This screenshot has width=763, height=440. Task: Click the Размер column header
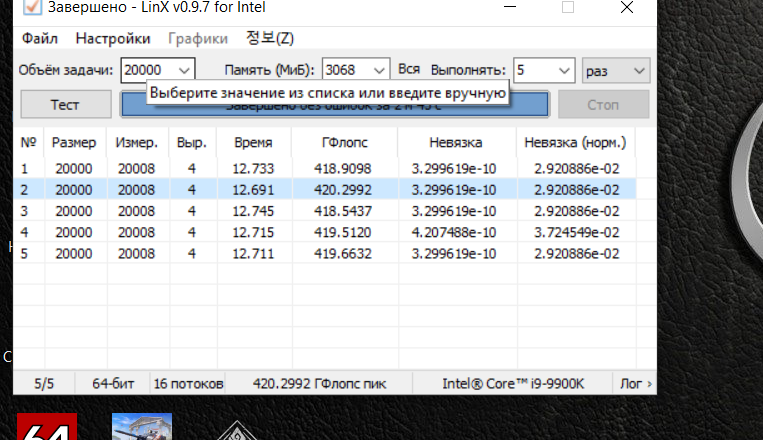[x=74, y=143]
